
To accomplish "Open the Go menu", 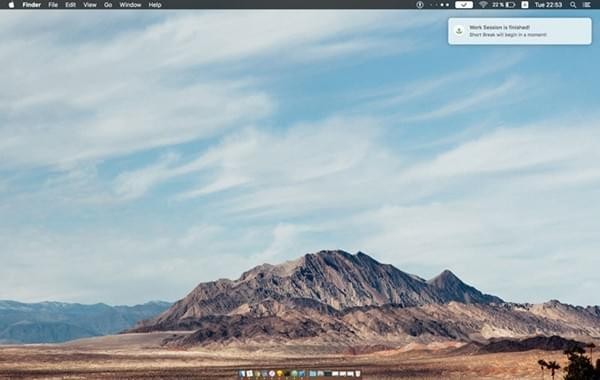I will (108, 5).
